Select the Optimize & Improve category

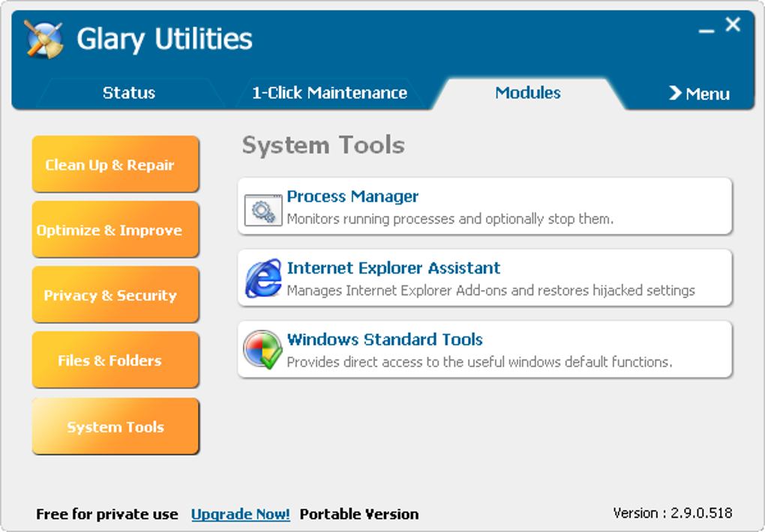click(115, 230)
